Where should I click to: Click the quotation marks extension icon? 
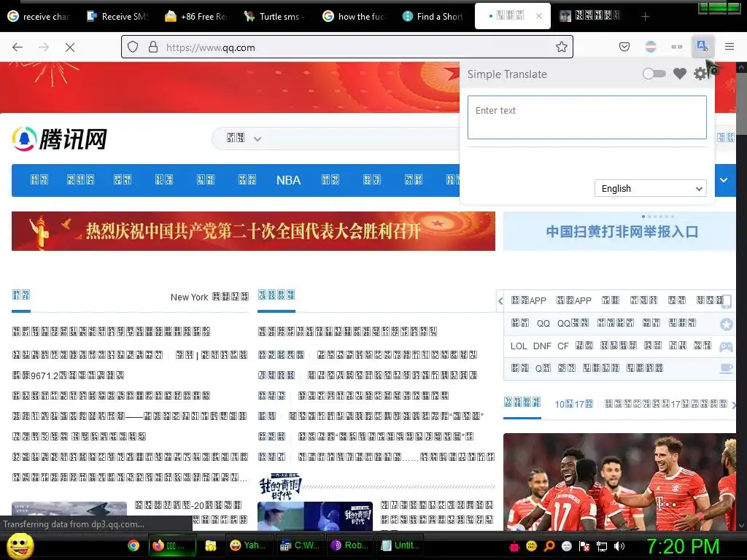pos(676,47)
